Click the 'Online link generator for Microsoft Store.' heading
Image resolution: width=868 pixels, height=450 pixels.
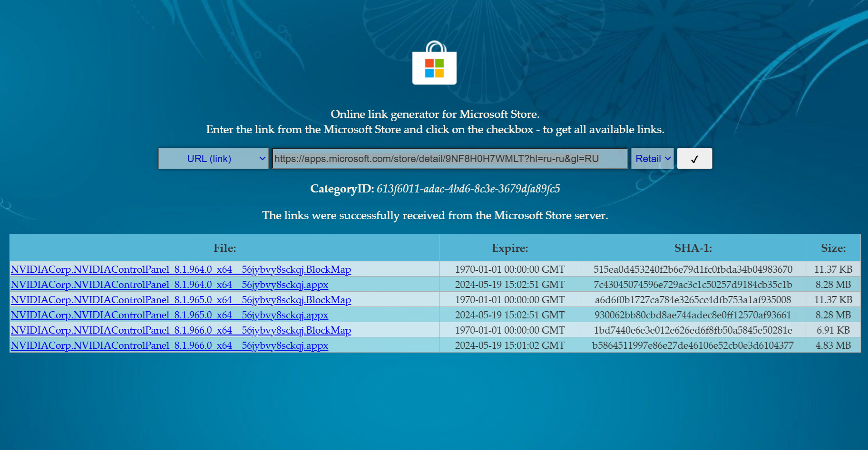435,115
